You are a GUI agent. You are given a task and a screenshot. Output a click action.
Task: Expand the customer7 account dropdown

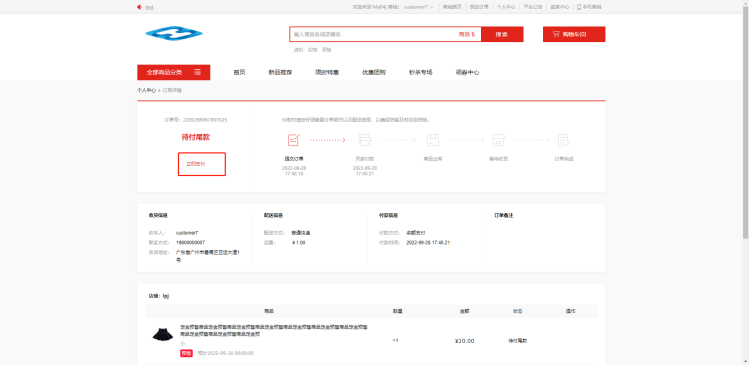[x=419, y=7]
